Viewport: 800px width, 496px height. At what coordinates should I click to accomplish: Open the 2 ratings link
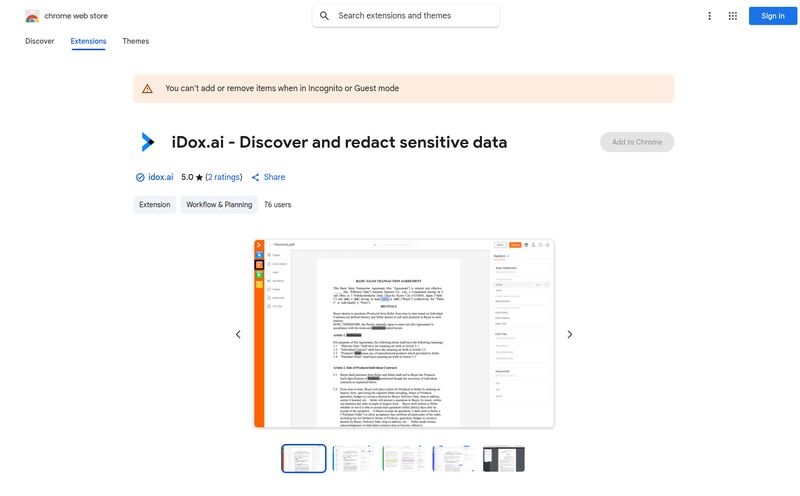[223, 177]
